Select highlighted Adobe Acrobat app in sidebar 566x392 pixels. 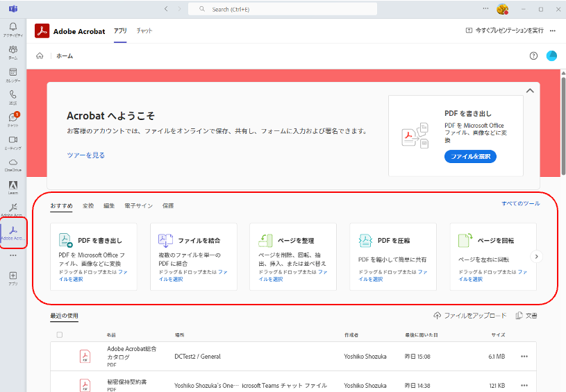click(13, 232)
